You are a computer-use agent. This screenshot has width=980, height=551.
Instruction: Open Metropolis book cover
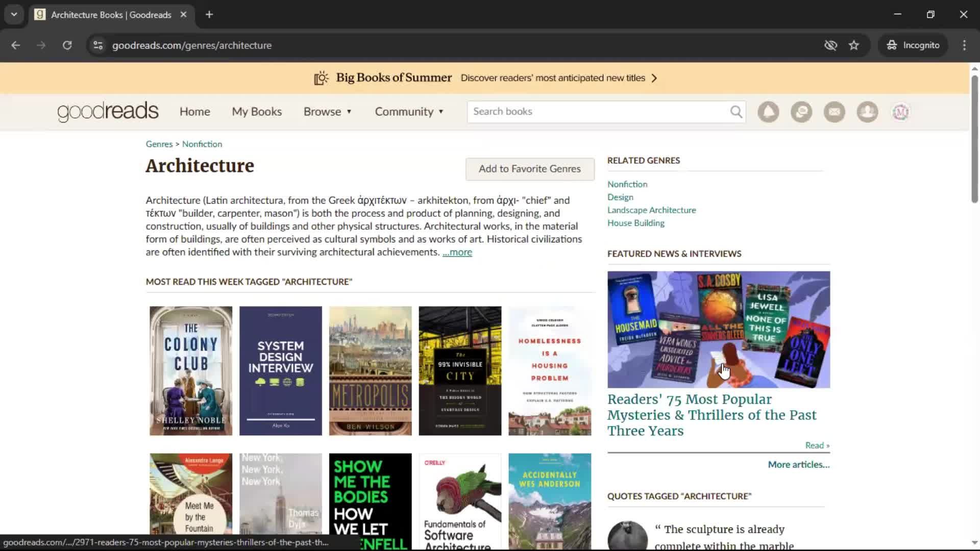click(371, 371)
